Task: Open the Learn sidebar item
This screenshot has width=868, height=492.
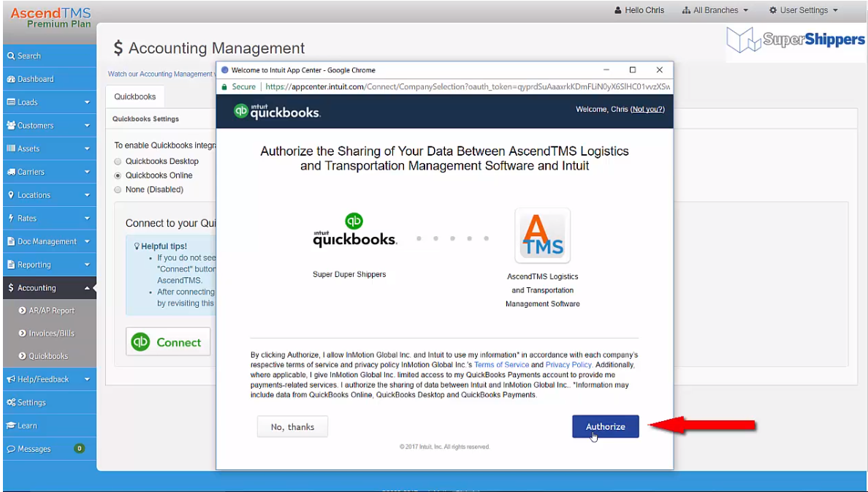Action: coord(49,425)
